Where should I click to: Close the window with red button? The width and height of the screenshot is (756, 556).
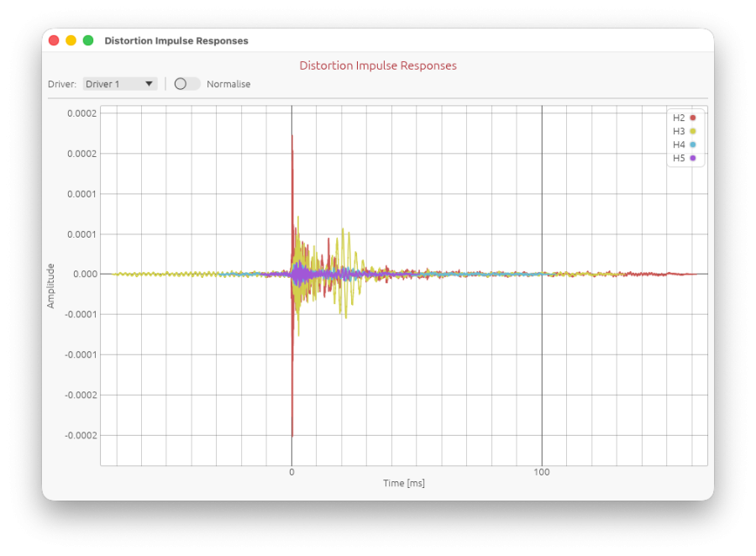[x=54, y=40]
